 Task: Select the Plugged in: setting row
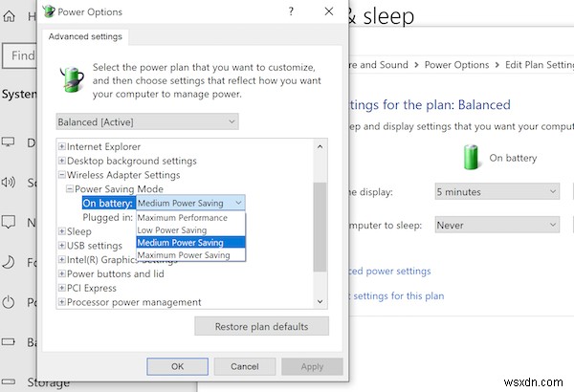point(107,217)
